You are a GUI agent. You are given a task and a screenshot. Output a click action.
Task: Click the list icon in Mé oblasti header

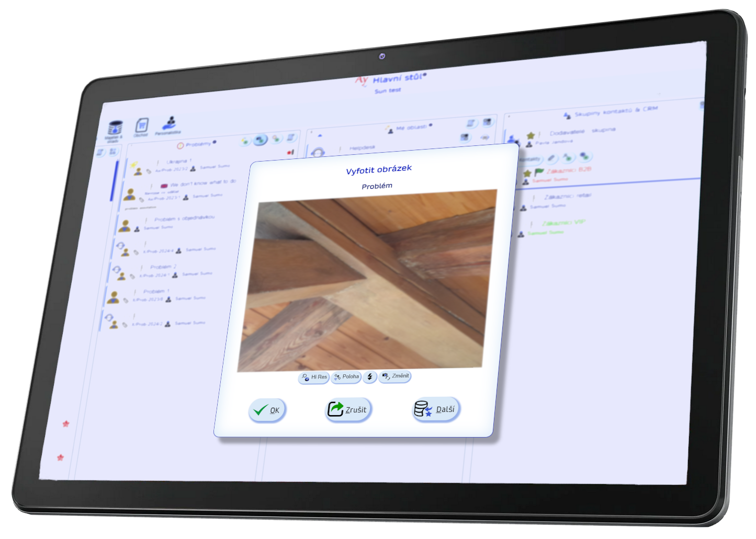pos(471,123)
